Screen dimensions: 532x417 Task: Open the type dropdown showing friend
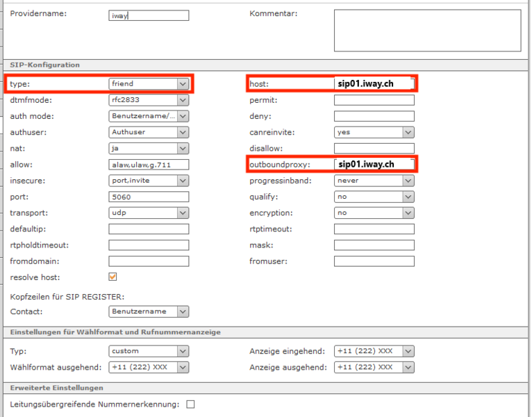pyautogui.click(x=149, y=84)
